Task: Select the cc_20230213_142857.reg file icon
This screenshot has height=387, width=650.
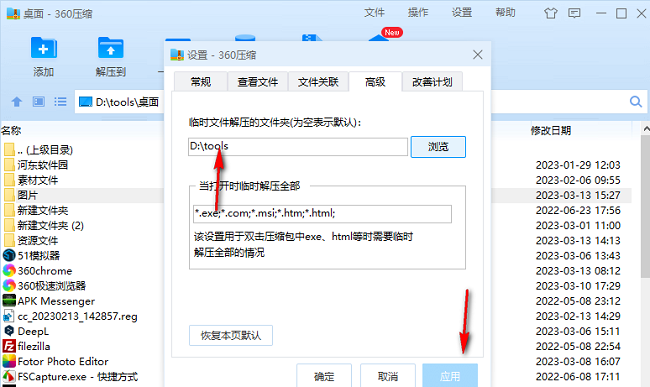Action: (x=9, y=316)
